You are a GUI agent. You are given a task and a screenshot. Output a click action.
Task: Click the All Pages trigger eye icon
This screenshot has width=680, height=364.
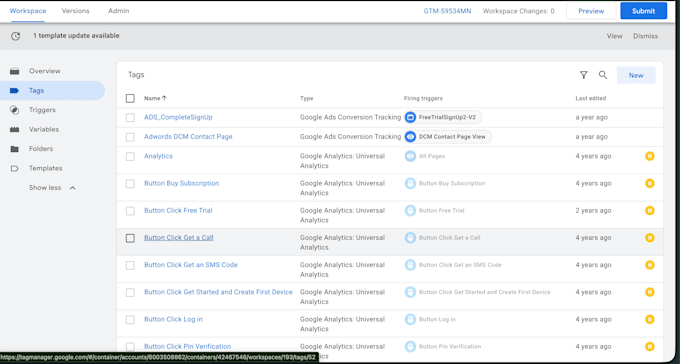click(x=410, y=156)
